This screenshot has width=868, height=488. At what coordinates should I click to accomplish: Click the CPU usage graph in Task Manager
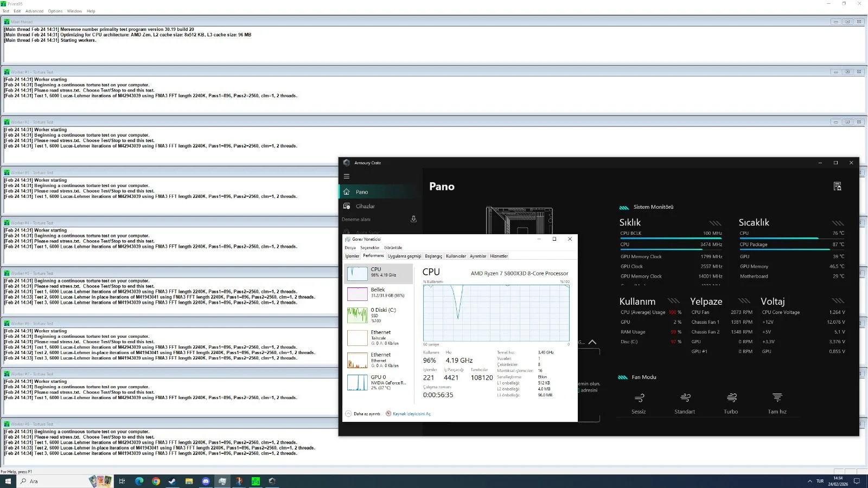pyautogui.click(x=496, y=313)
